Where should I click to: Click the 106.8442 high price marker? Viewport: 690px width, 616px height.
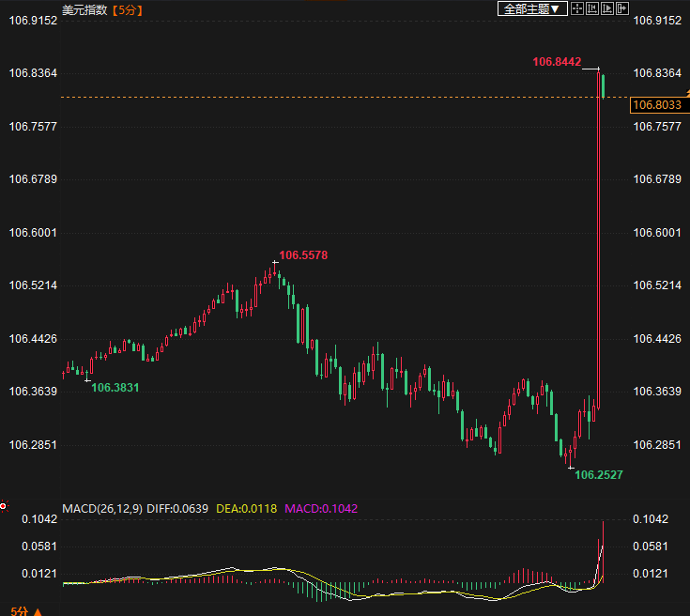557,61
